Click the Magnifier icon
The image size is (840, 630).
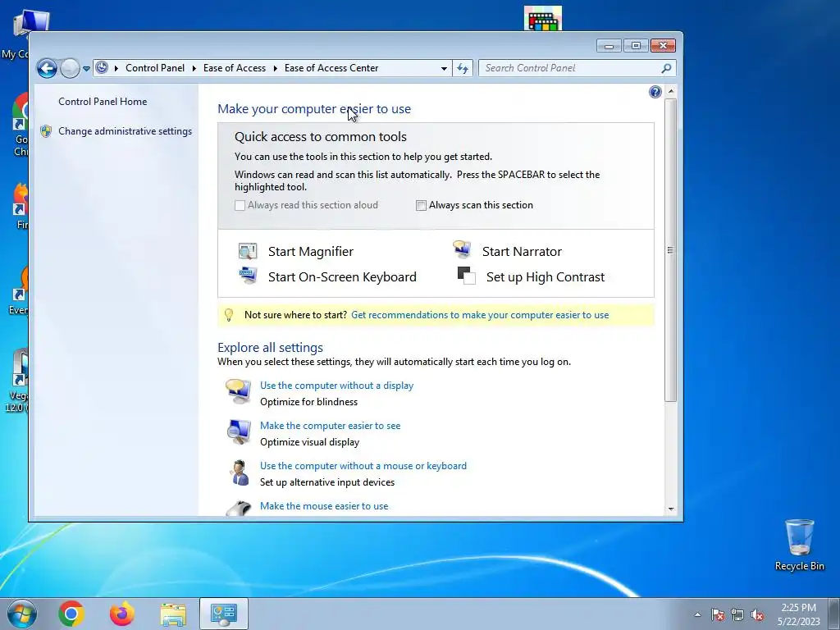click(x=248, y=251)
